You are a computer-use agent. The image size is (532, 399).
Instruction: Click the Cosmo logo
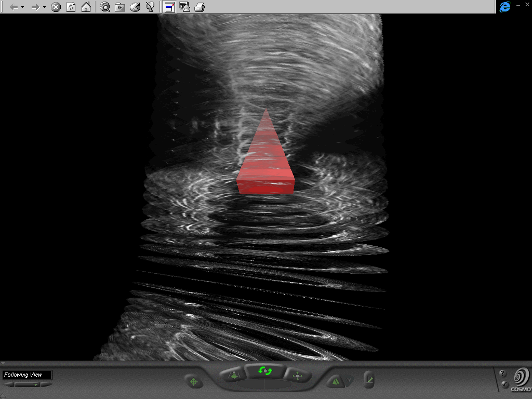(x=521, y=378)
